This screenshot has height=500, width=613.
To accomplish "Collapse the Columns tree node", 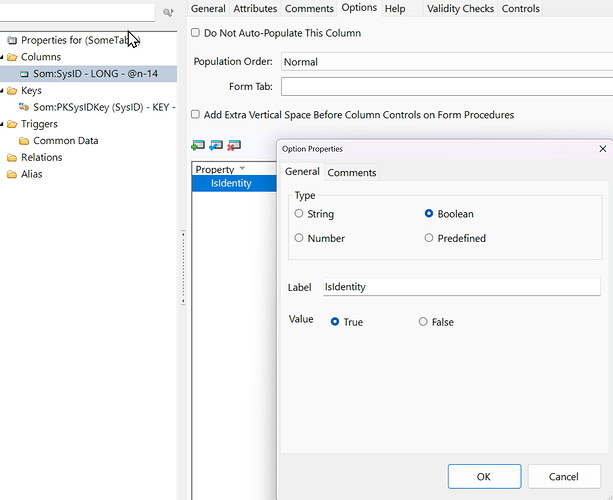I will click(3, 57).
